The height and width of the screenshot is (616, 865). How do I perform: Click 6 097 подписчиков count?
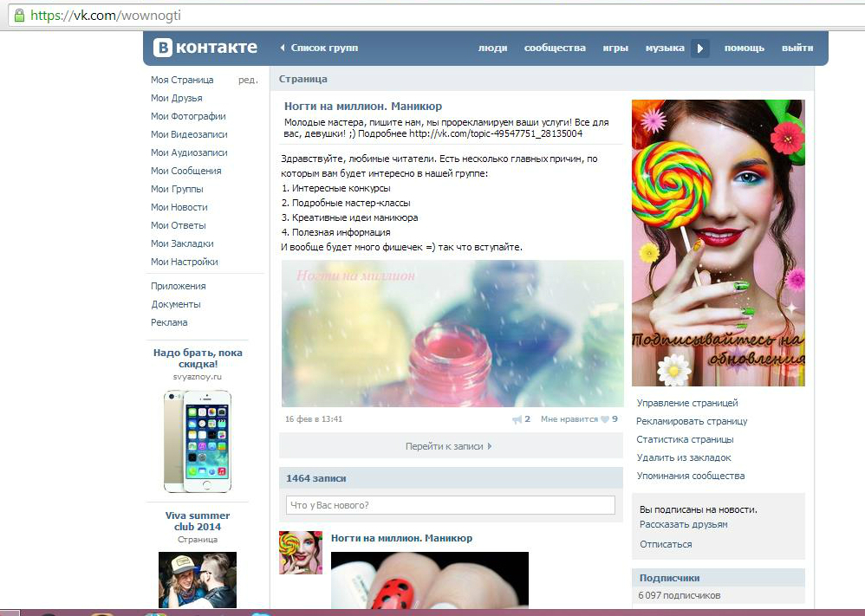click(680, 595)
